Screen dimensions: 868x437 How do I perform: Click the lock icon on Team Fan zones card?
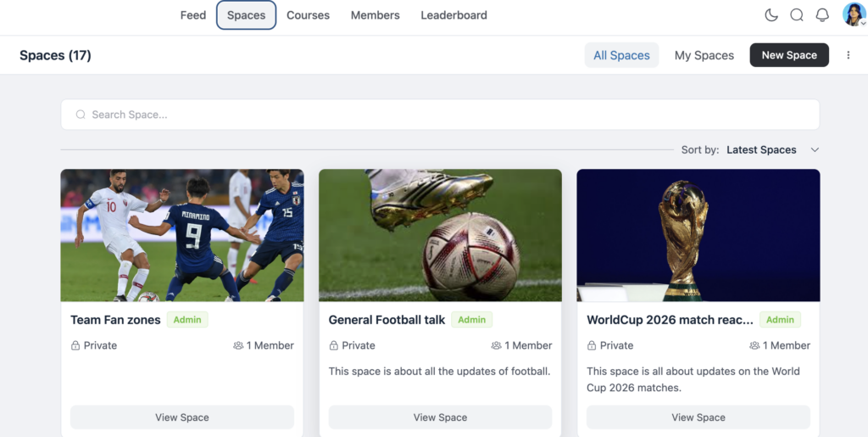(x=75, y=345)
